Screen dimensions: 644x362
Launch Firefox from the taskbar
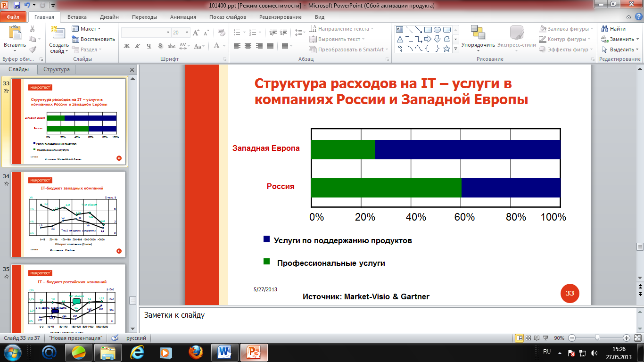coord(195,352)
